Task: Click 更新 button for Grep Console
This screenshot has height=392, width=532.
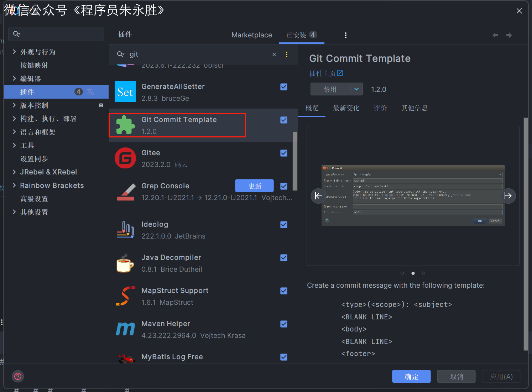Action: click(254, 186)
